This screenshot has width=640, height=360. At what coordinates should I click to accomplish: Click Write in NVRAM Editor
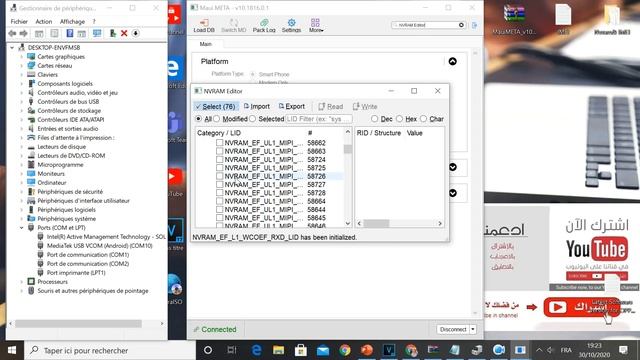pos(364,107)
